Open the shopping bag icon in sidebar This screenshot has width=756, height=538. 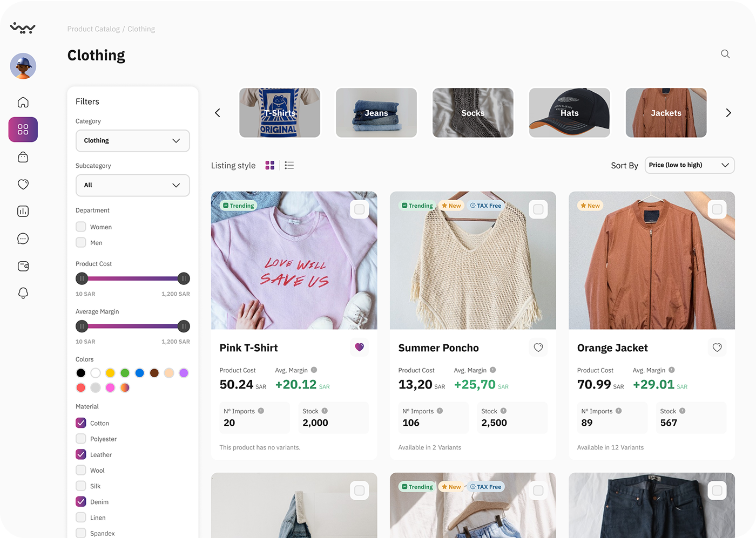23,157
